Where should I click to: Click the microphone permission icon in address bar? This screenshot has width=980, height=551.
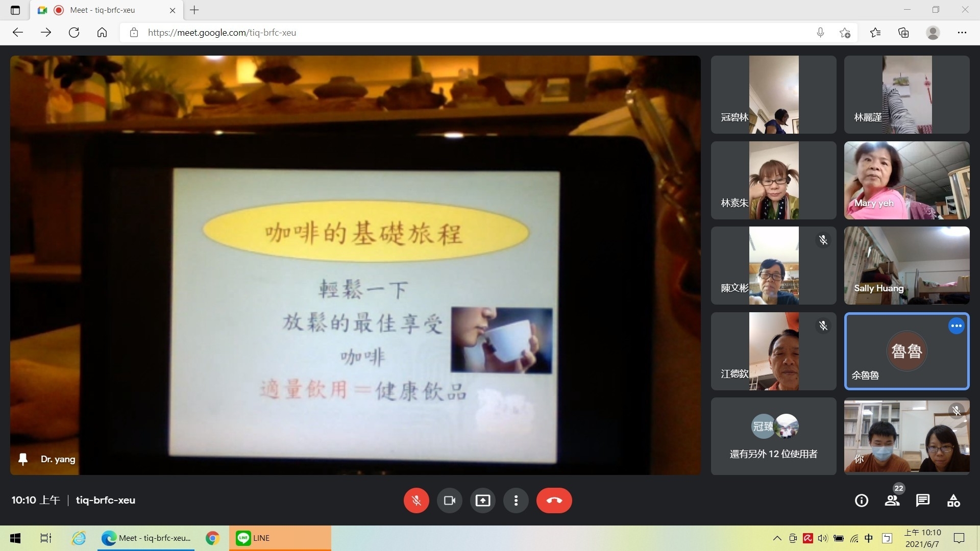coord(820,33)
